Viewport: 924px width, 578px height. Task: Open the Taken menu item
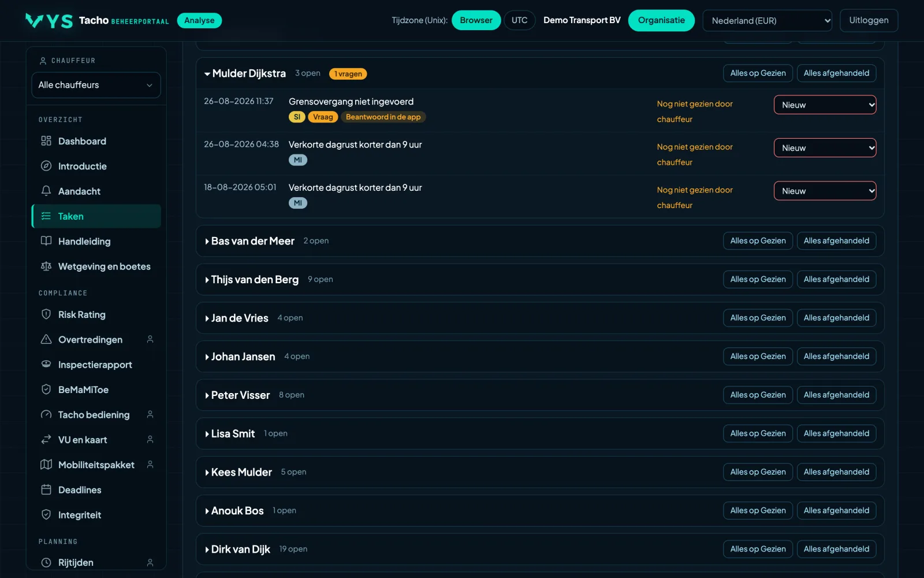click(x=96, y=216)
